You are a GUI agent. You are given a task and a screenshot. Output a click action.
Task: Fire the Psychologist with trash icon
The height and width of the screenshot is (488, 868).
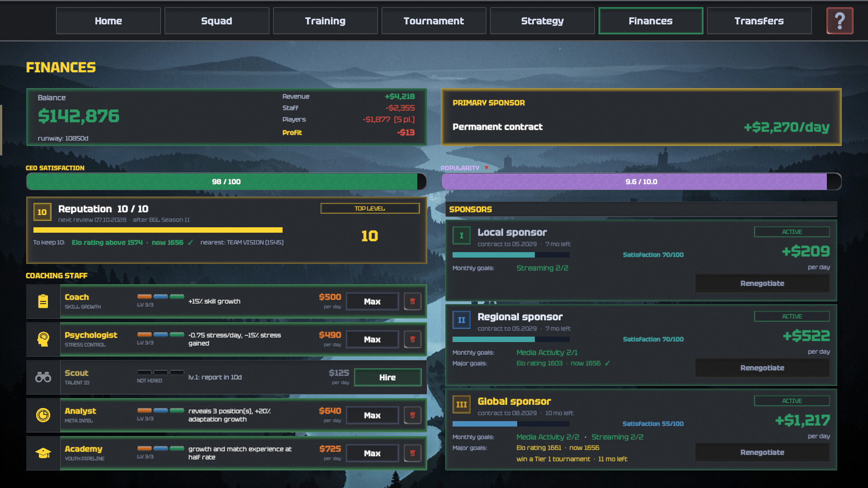point(412,339)
